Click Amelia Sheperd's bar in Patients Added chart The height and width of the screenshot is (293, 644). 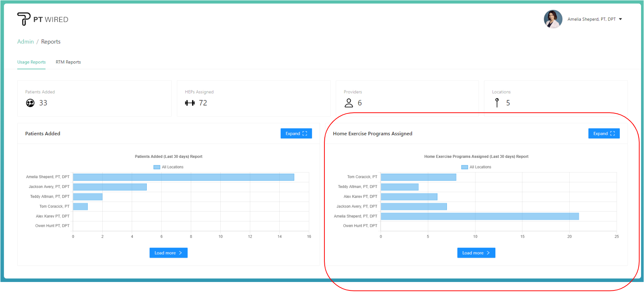(183, 177)
